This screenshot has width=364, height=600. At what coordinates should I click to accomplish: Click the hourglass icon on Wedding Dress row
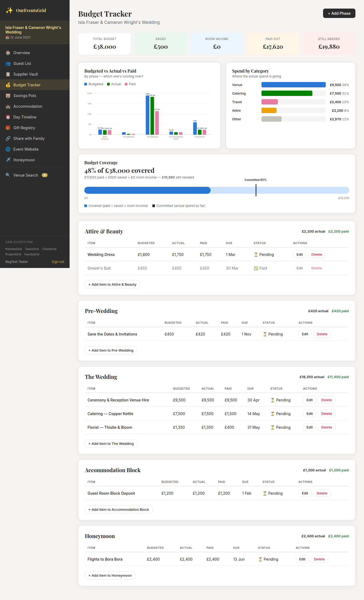pos(256,255)
